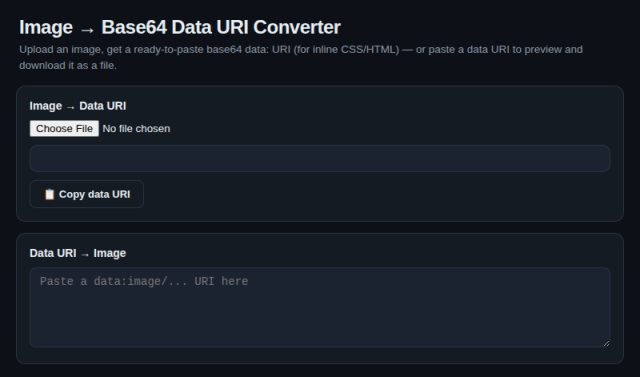The width and height of the screenshot is (640, 377).
Task: Click 'URI here' placeholder text in textarea
Action: (x=221, y=281)
